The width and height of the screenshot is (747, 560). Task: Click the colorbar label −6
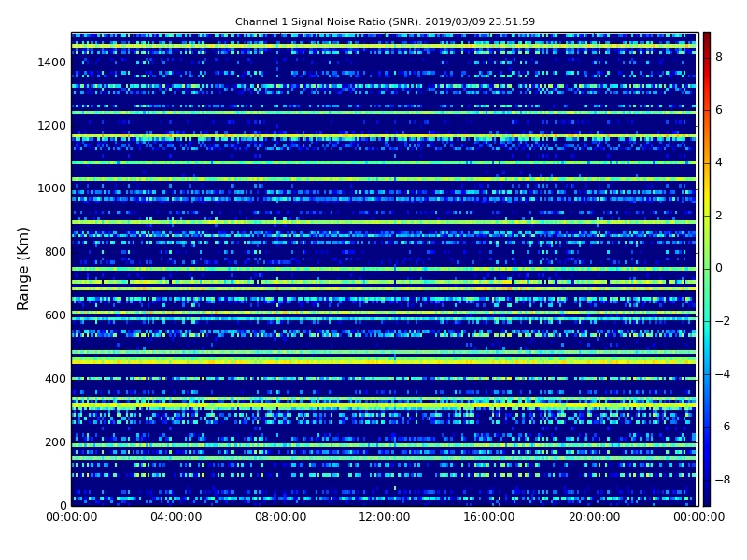[723, 427]
